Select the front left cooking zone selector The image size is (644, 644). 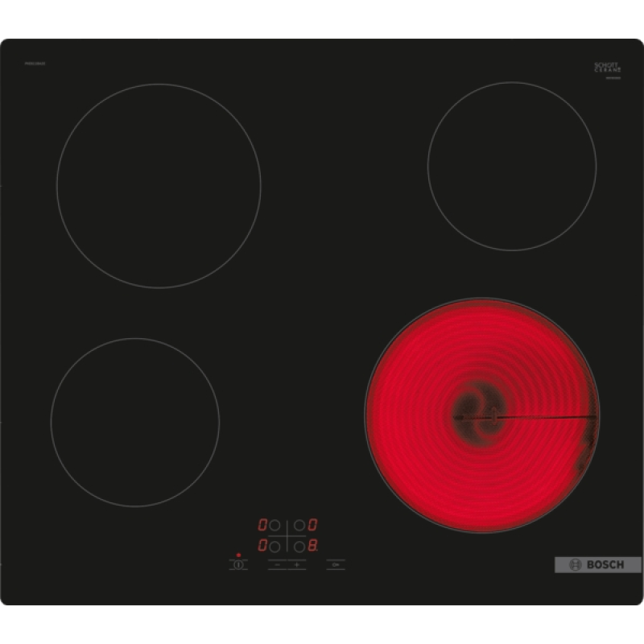click(x=276, y=546)
